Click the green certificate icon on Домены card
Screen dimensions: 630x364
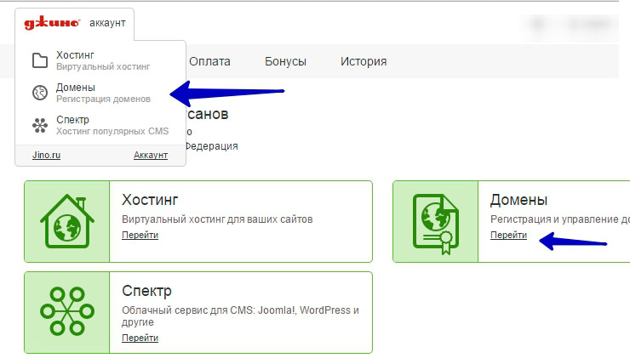(x=436, y=224)
